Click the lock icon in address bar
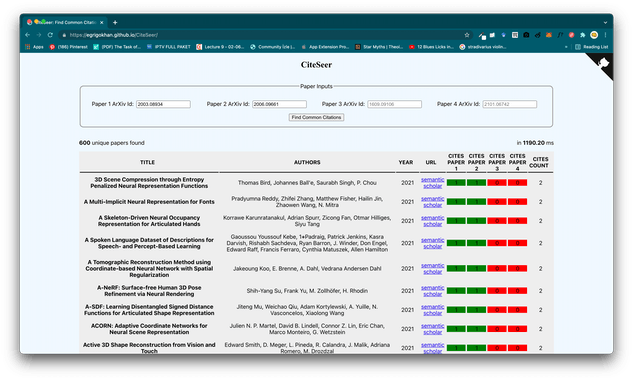 (x=64, y=35)
